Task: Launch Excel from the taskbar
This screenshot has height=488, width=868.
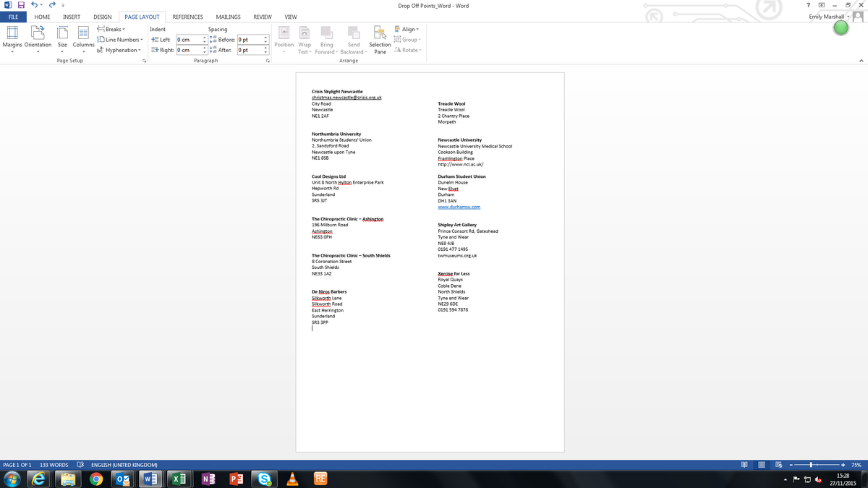Action: 179,479
